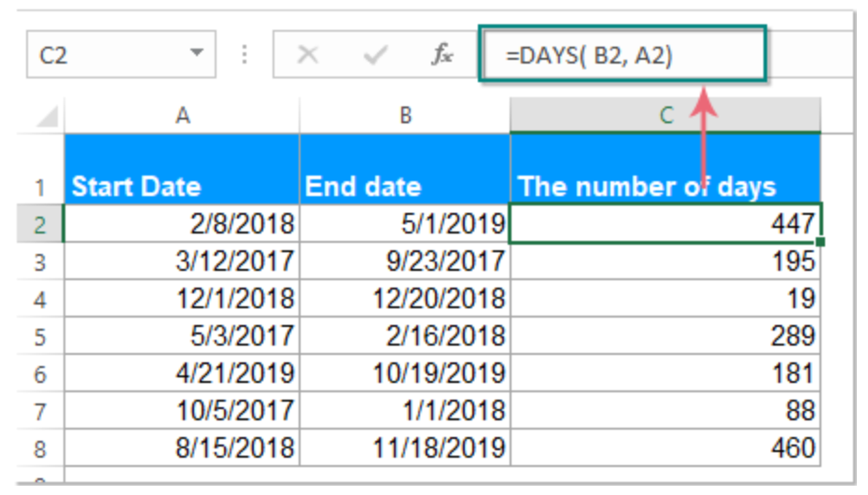Select cell C2 containing 447

pyautogui.click(x=665, y=223)
